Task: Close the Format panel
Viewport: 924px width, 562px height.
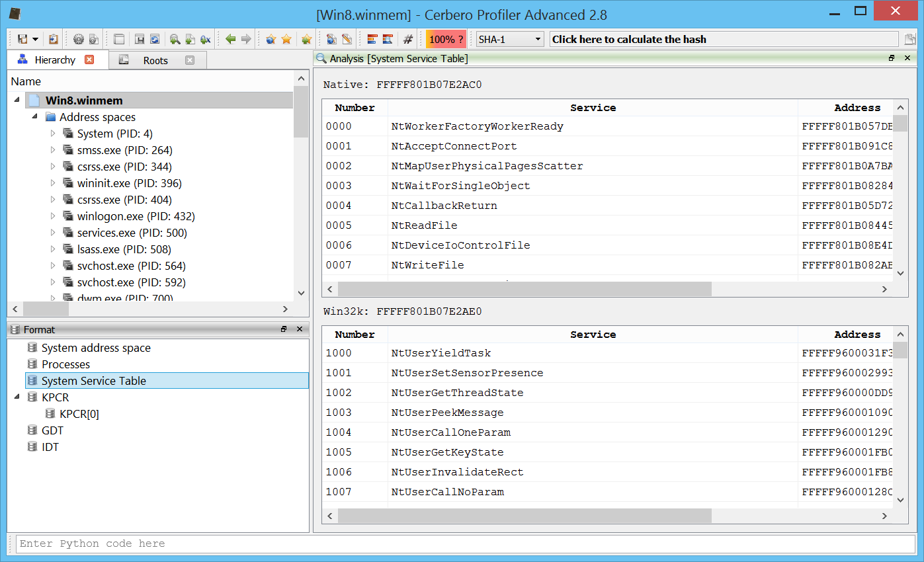Action: 300,329
